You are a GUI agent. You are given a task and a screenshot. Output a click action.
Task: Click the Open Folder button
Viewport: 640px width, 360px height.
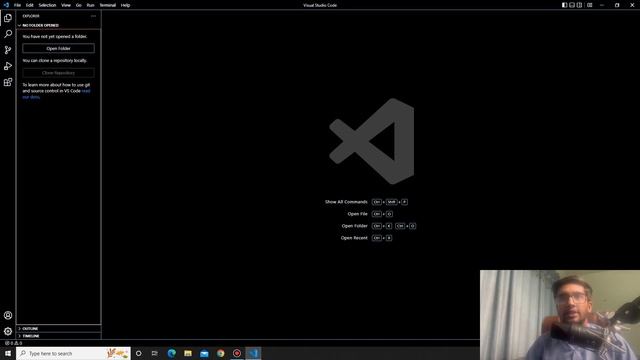(x=58, y=48)
